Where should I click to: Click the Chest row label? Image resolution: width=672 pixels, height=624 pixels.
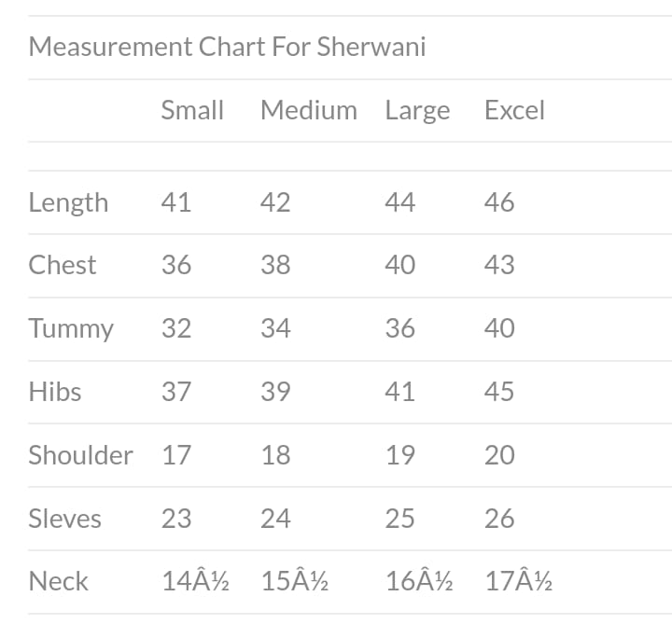click(x=63, y=265)
